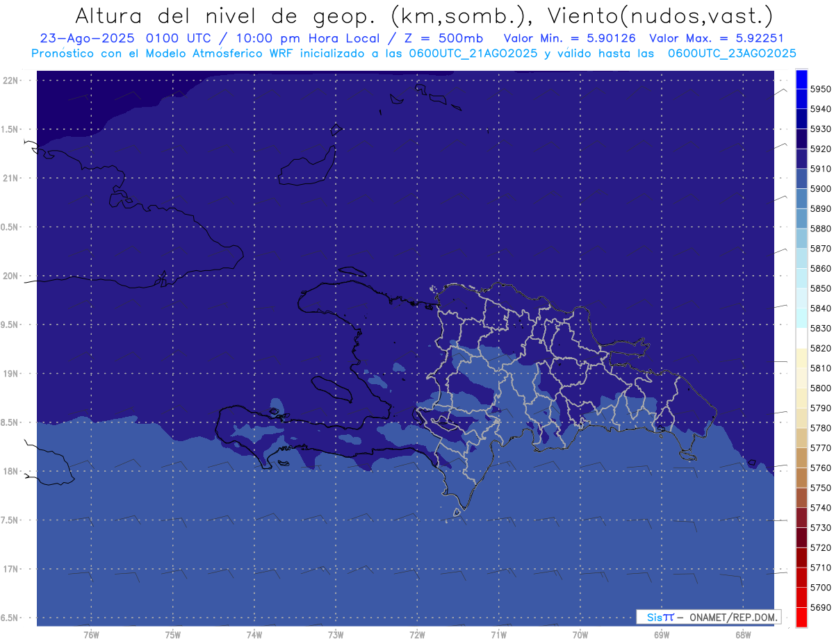Click the '19N' latitude label
834x644 pixels.
tap(12, 374)
